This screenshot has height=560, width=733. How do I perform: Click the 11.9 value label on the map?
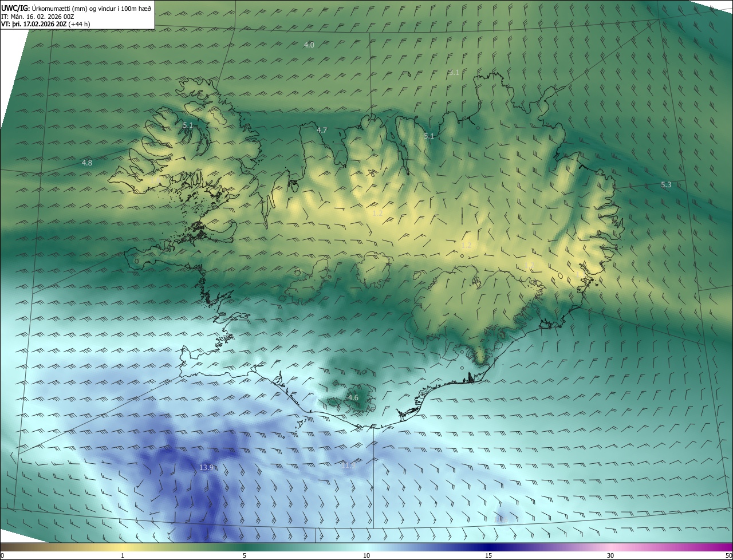pos(348,465)
